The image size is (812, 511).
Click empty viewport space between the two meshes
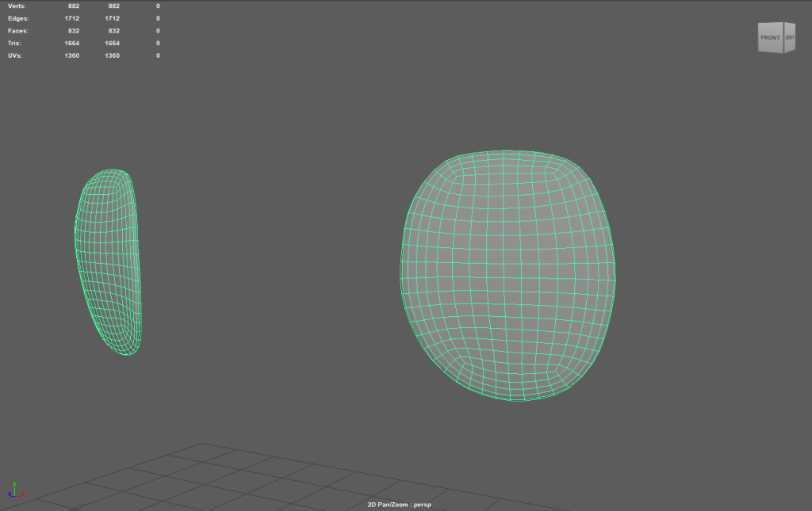click(270, 261)
